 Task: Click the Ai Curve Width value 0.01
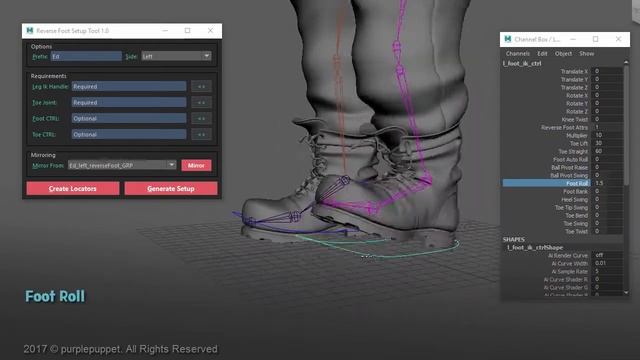point(607,263)
